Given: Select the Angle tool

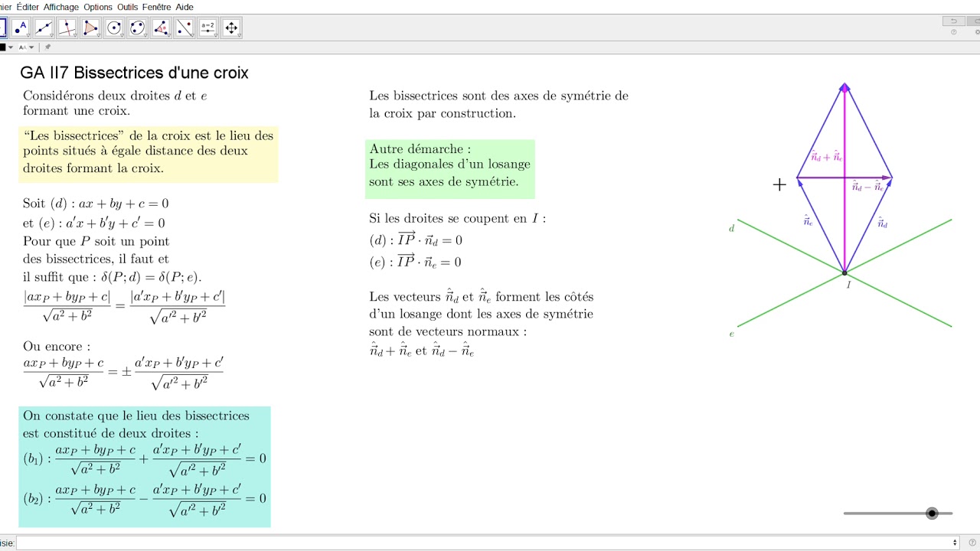Looking at the screenshot, I should tap(161, 28).
